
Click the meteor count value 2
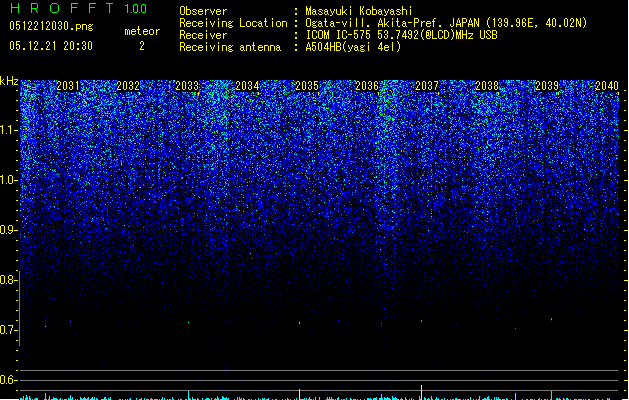[142, 46]
